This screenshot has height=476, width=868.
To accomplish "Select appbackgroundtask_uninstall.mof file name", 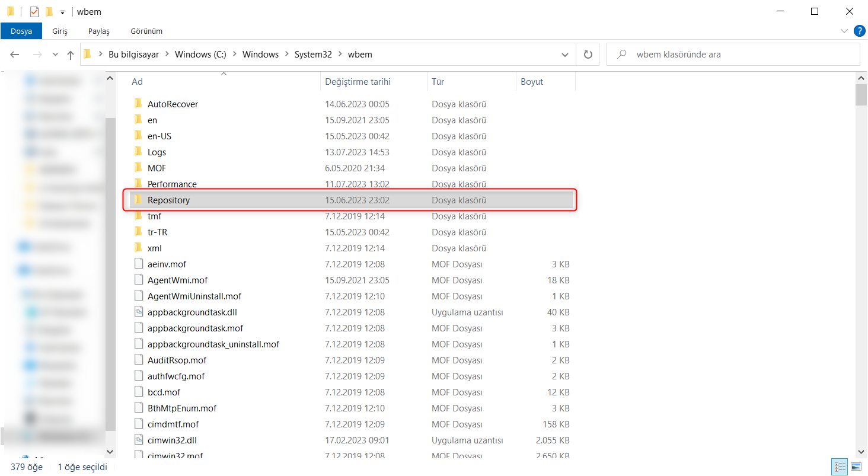I will coord(213,344).
